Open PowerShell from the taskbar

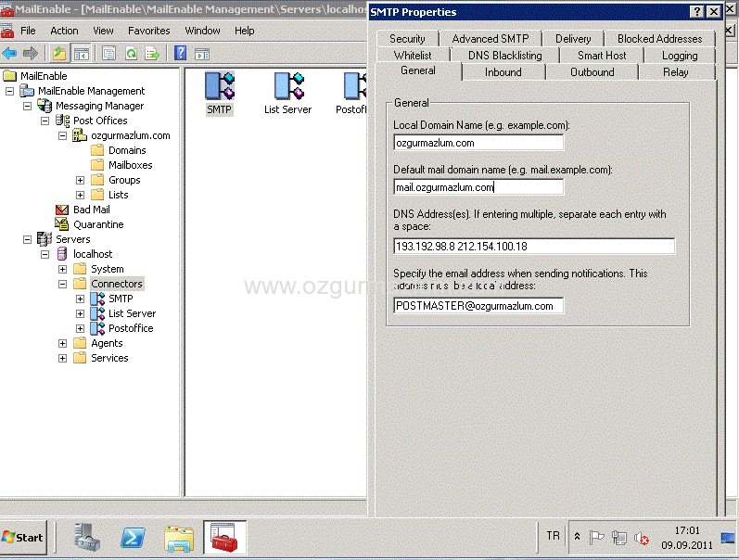(133, 538)
